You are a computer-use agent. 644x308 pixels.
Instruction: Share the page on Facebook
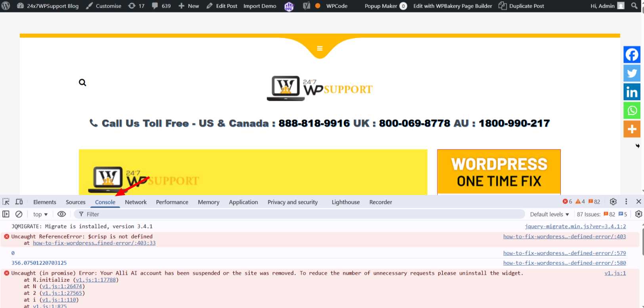point(632,55)
